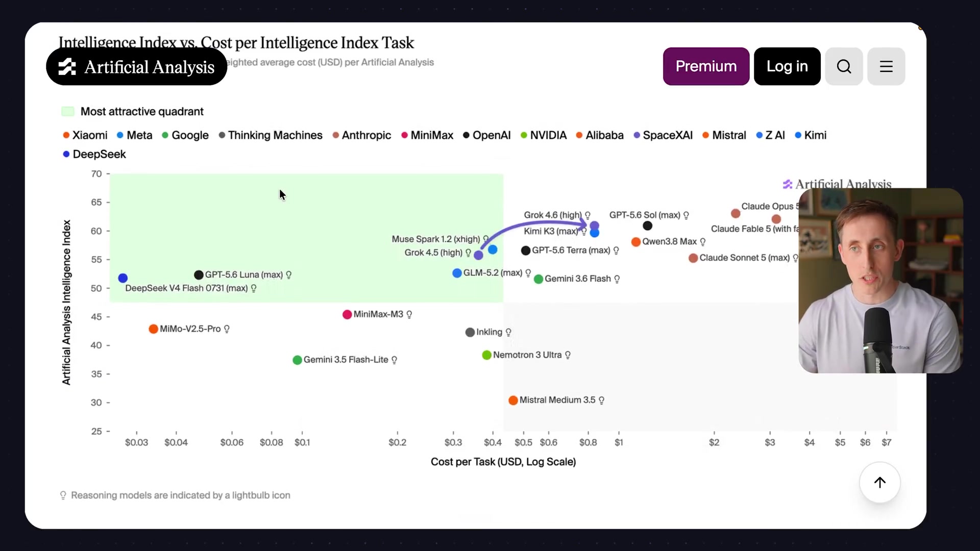Toggle the Xiaomi legend entry
Image resolution: width=980 pixels, height=551 pixels.
(x=85, y=135)
